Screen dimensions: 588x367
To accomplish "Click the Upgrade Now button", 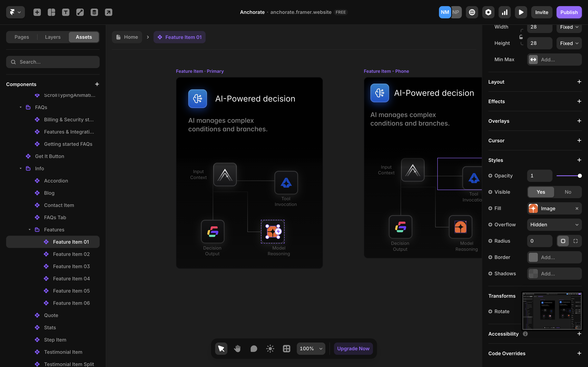I will pyautogui.click(x=353, y=349).
